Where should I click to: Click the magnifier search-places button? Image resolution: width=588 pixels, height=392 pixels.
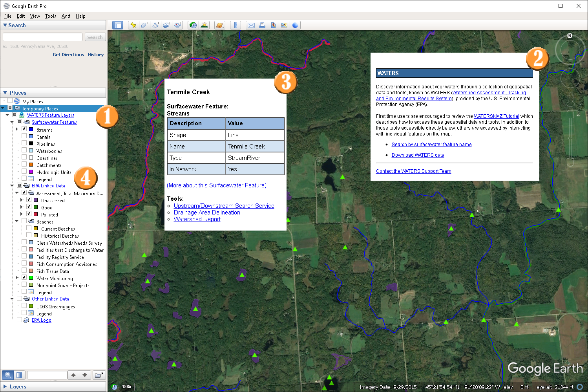(x=8, y=375)
